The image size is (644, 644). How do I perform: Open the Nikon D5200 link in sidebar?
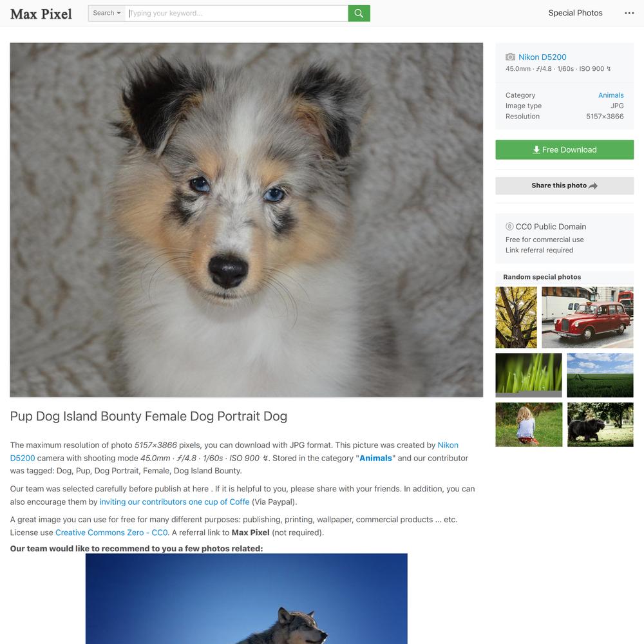[x=542, y=57]
